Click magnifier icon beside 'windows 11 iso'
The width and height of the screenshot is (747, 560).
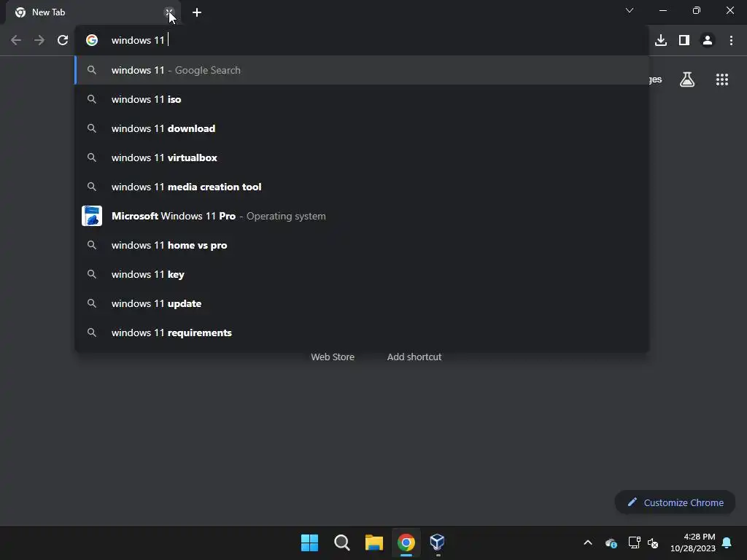point(91,99)
